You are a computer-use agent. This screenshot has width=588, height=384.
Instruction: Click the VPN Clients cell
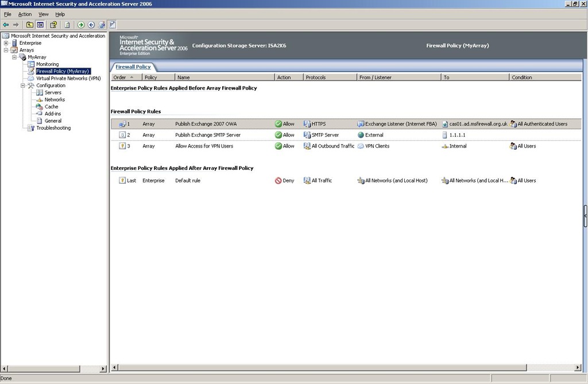pyautogui.click(x=373, y=146)
